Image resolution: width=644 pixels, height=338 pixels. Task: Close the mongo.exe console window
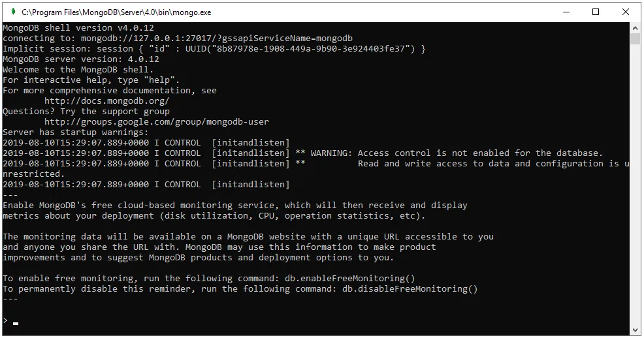pyautogui.click(x=626, y=12)
